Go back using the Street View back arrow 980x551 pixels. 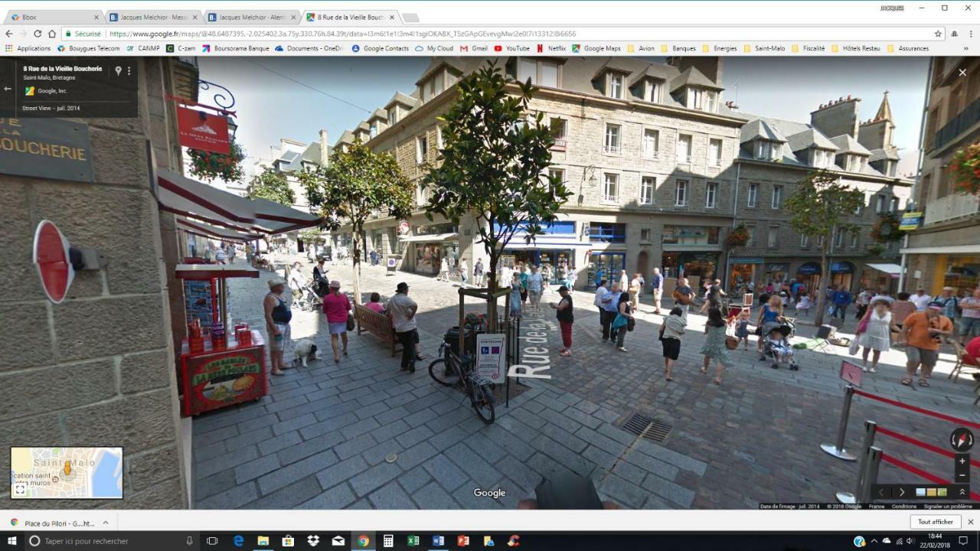tap(8, 89)
